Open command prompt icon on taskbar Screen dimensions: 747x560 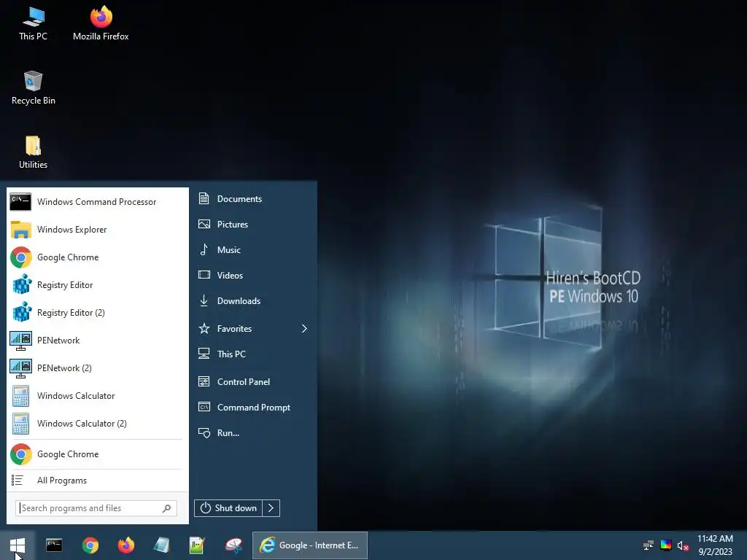(54, 545)
